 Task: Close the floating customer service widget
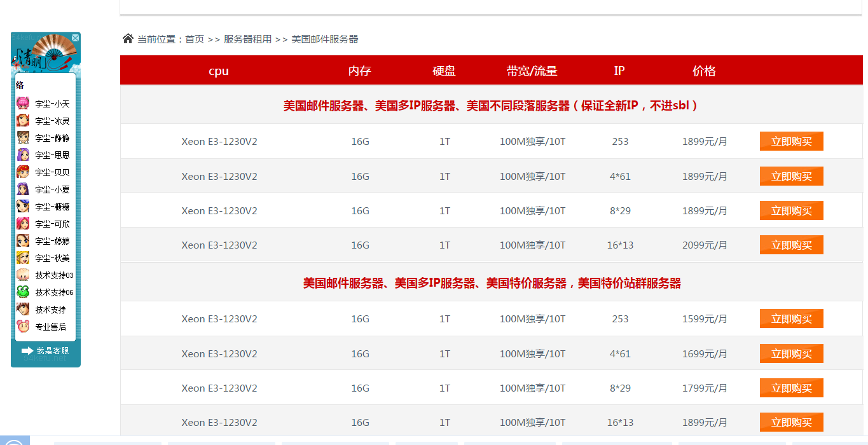click(x=75, y=38)
